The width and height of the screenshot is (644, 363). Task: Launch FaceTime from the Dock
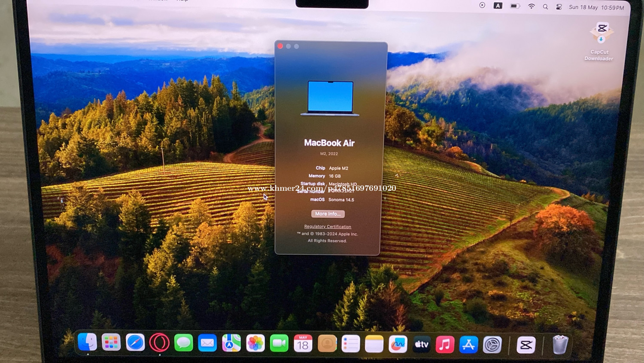tap(279, 343)
